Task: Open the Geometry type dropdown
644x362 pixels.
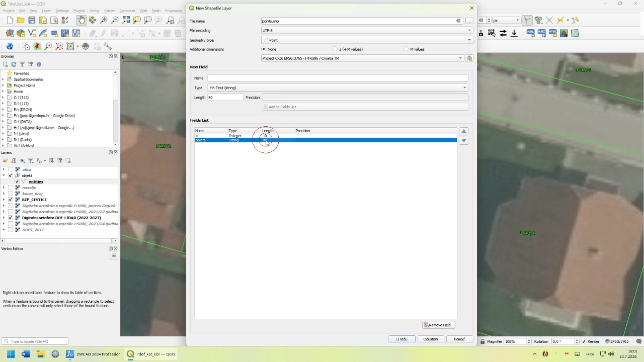Action: pos(367,40)
